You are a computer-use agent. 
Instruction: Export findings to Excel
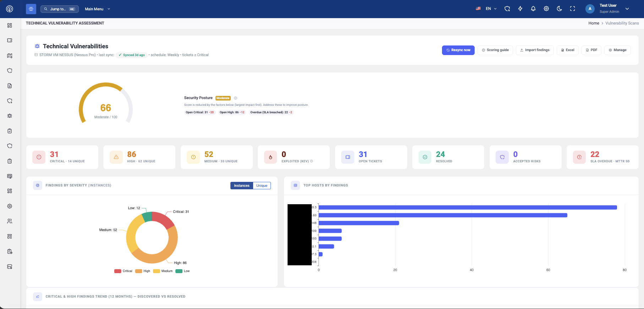pos(568,50)
